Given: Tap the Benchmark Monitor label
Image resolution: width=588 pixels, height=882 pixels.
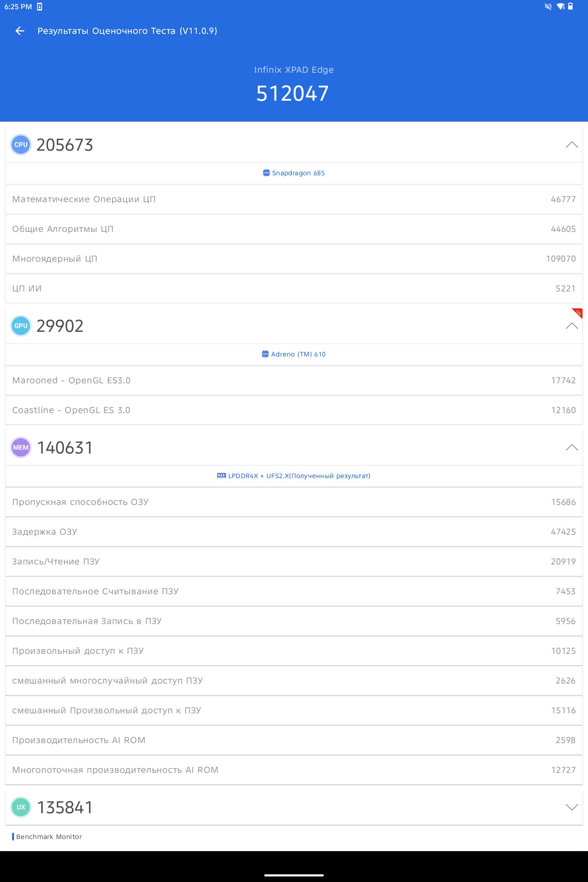Looking at the screenshot, I should click(49, 837).
